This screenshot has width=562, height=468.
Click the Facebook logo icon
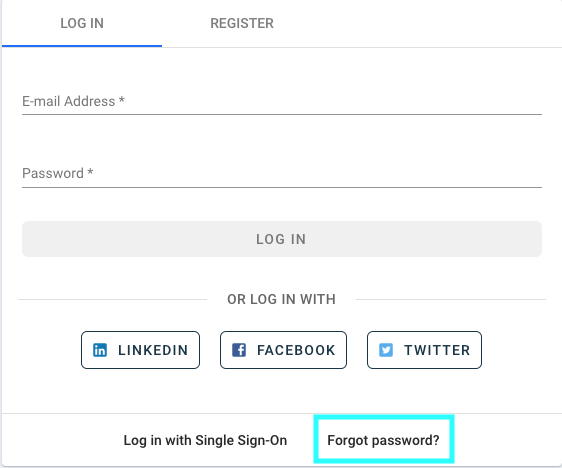pyautogui.click(x=239, y=350)
